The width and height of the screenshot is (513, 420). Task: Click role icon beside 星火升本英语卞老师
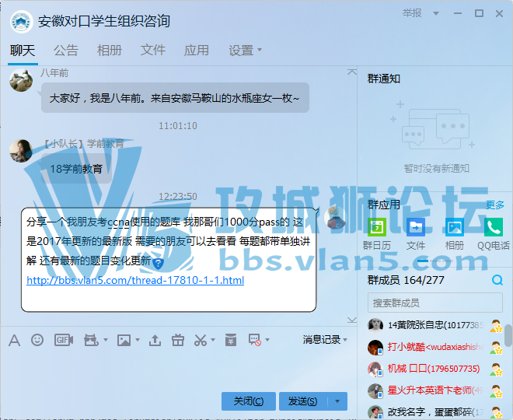point(496,391)
